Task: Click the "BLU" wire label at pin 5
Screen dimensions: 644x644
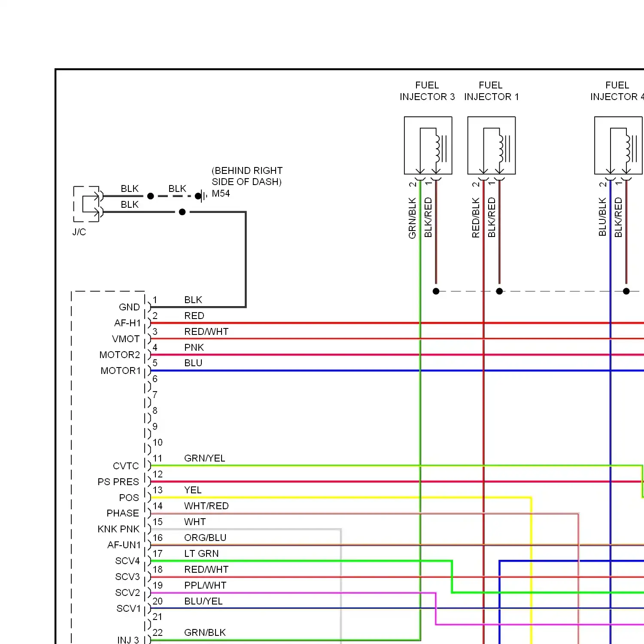Action: coord(193,363)
